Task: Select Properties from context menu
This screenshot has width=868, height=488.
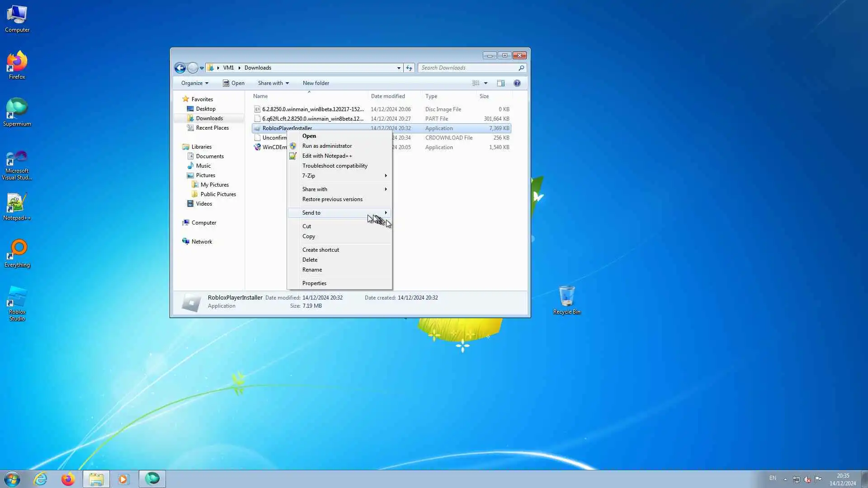Action: pyautogui.click(x=314, y=283)
